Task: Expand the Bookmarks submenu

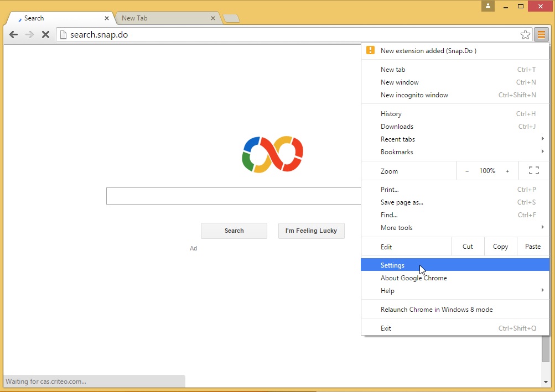Action: coord(397,152)
